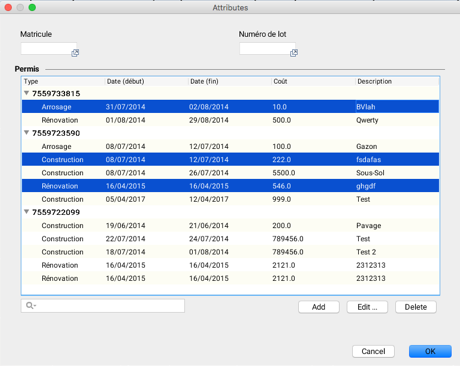Viewport: 460px width, 366px height.
Task: Sort by the Coût column header
Action: pos(313,81)
